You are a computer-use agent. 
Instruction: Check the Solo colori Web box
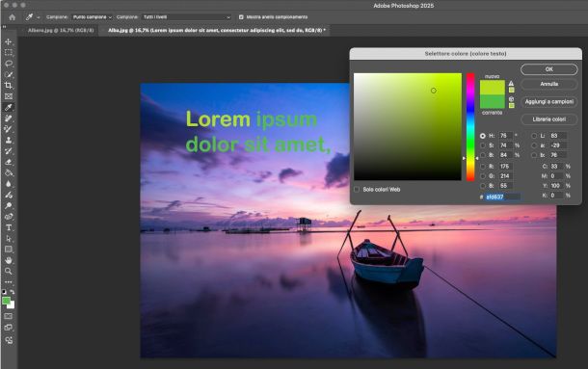click(x=357, y=190)
